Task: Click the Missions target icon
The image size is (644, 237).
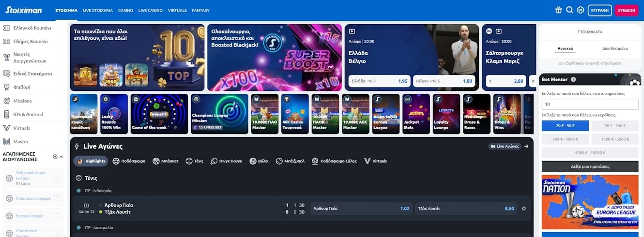Action: (x=7, y=101)
